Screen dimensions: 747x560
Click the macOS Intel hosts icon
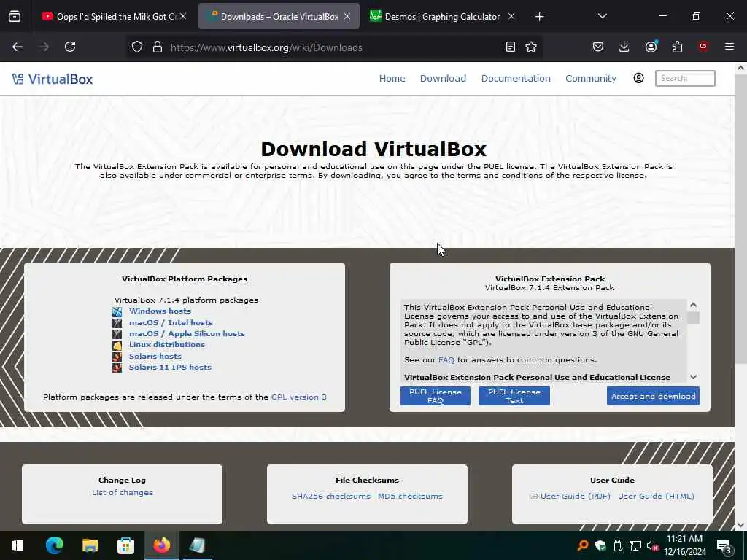click(x=117, y=323)
